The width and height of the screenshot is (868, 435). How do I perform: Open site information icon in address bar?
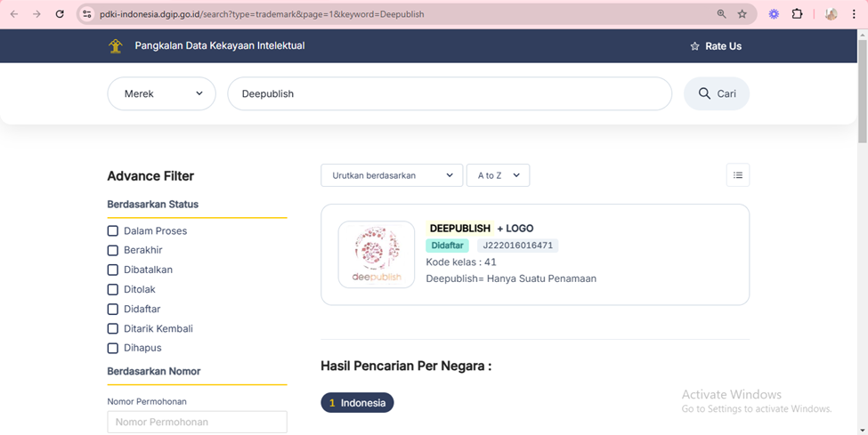[x=87, y=14]
